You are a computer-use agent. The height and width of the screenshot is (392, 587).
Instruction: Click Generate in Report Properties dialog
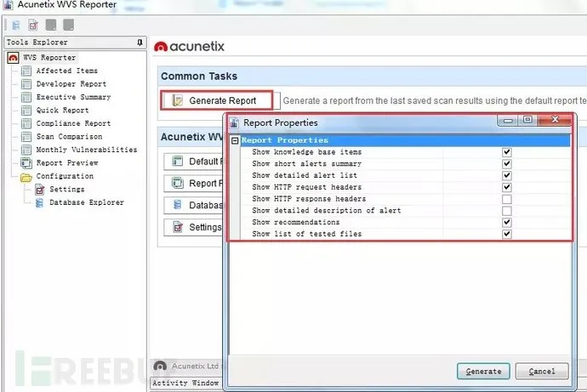tap(483, 371)
